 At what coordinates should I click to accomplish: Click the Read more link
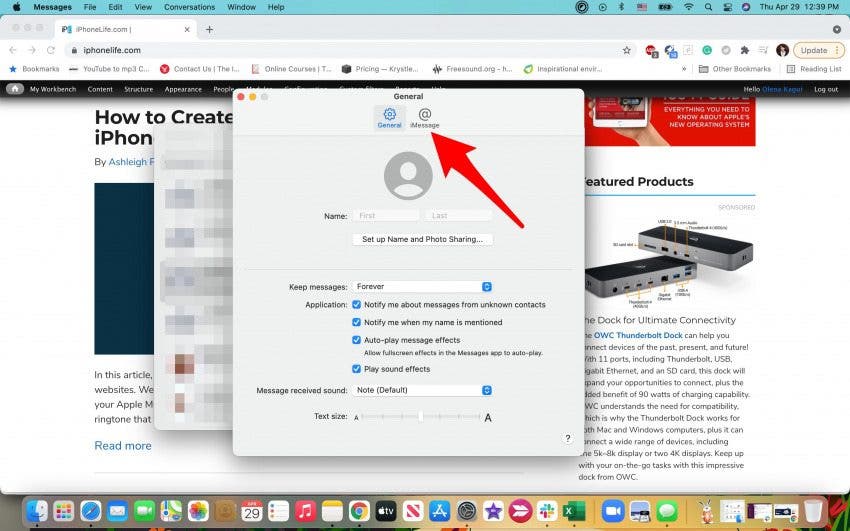[123, 446]
